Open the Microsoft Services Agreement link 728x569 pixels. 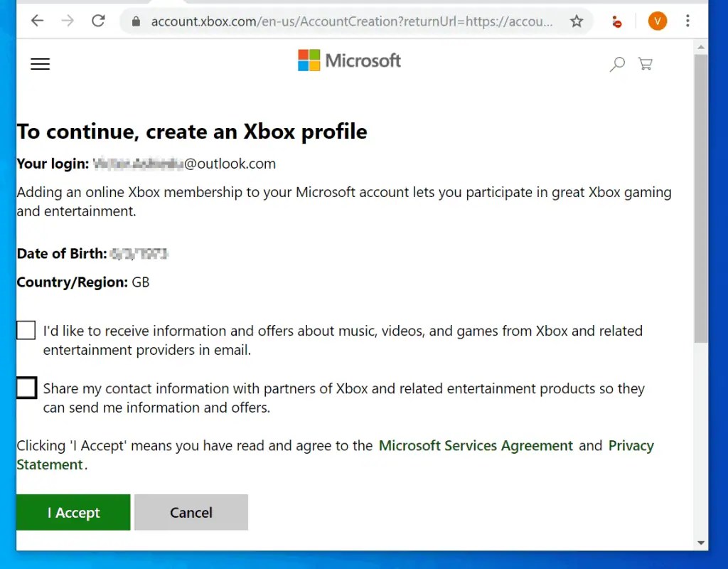coord(476,445)
